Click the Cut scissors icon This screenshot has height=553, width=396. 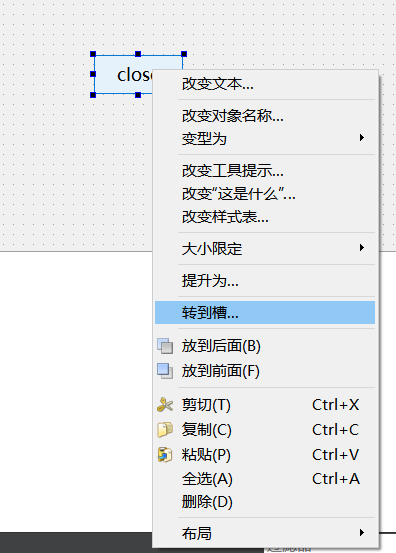tap(165, 405)
